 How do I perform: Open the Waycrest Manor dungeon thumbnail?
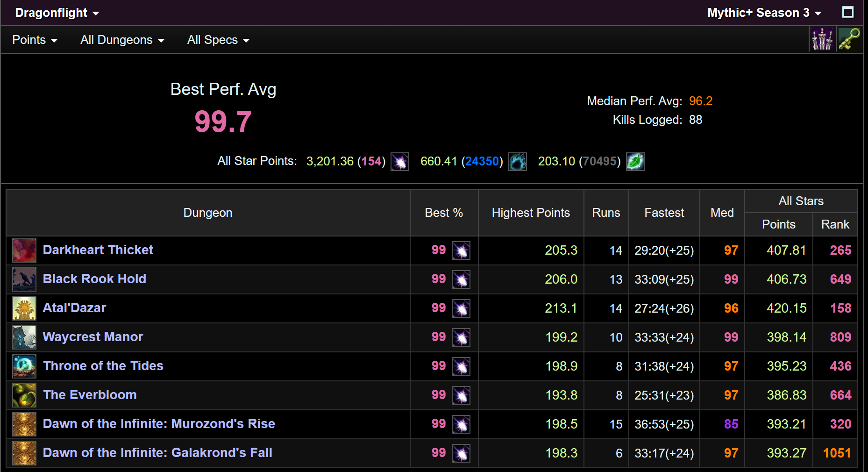click(24, 337)
